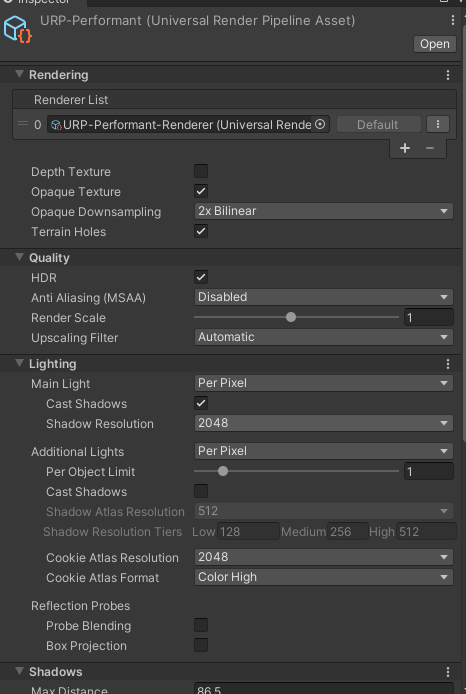This screenshot has width=466, height=694.
Task: Open Cookie Atlas Resolution dropdown
Action: pos(324,557)
